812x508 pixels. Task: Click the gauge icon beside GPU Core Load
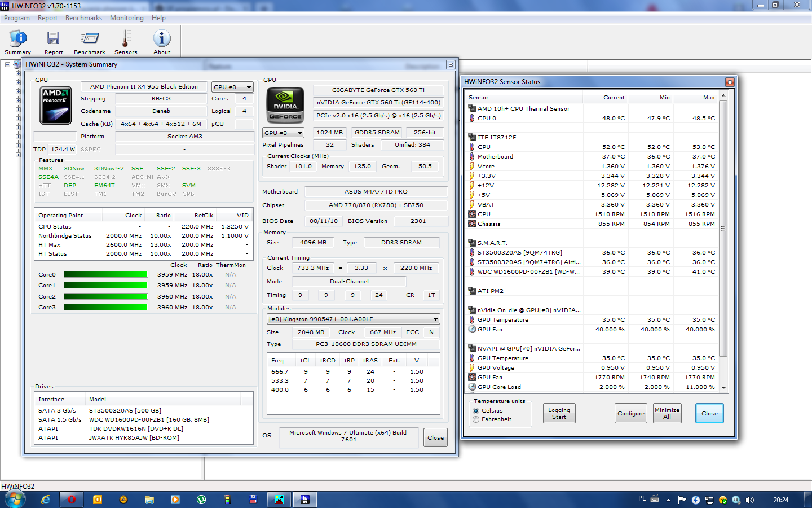(x=472, y=387)
